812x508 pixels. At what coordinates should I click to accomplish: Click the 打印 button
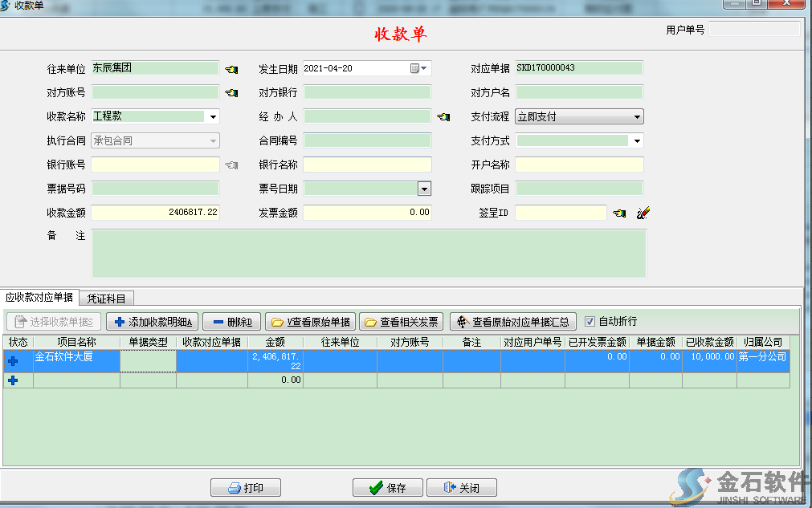246,488
